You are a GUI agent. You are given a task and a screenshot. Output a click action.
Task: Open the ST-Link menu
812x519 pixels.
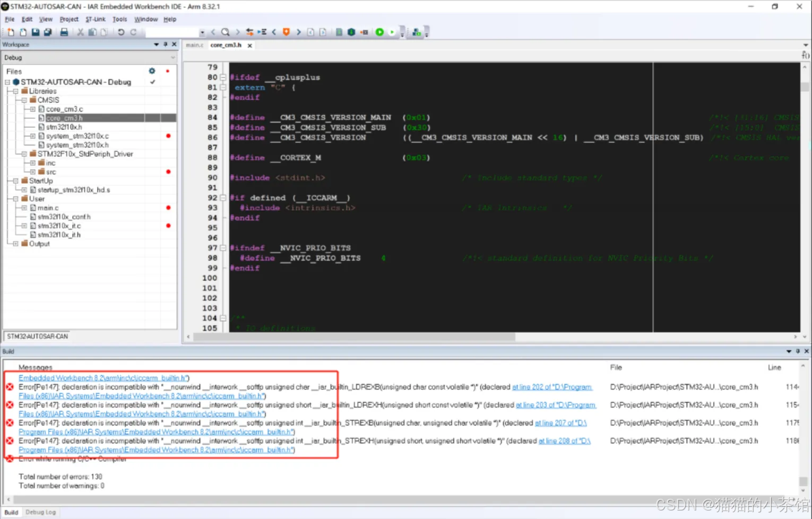[x=96, y=19]
